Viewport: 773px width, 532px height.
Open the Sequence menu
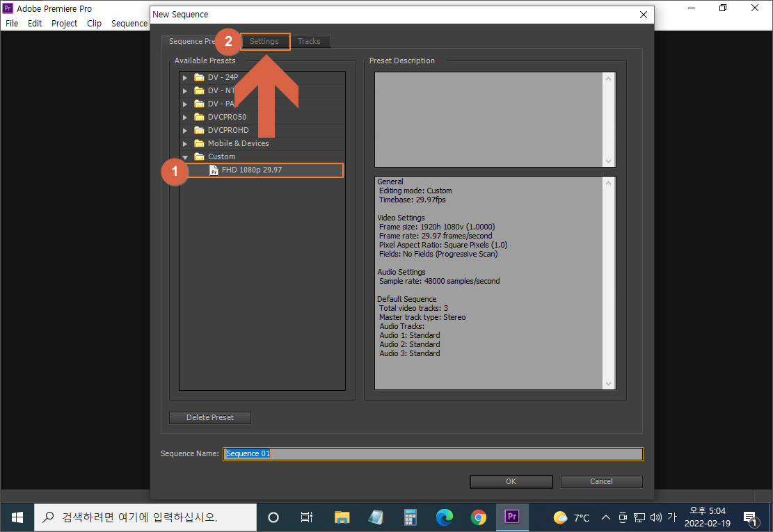(x=129, y=23)
